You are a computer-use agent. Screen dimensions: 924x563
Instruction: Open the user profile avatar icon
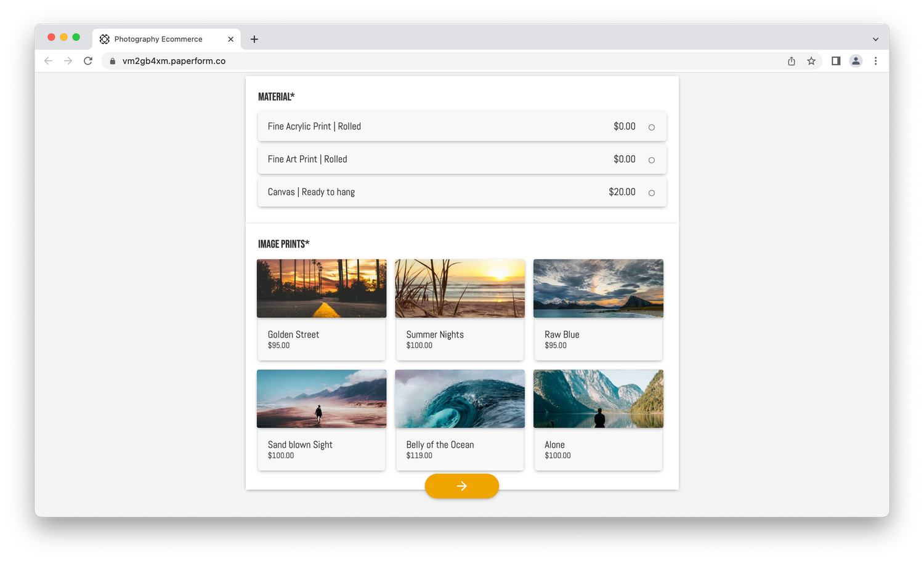click(x=856, y=61)
